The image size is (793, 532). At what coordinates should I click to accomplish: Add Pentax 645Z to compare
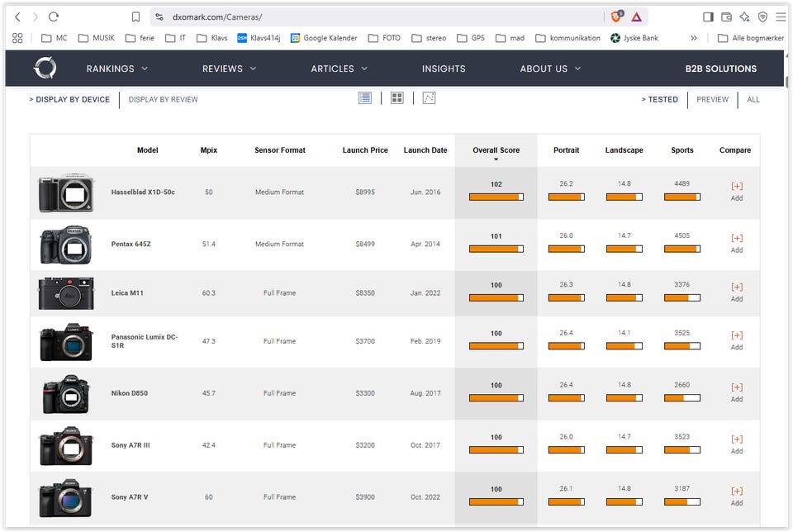pyautogui.click(x=737, y=243)
